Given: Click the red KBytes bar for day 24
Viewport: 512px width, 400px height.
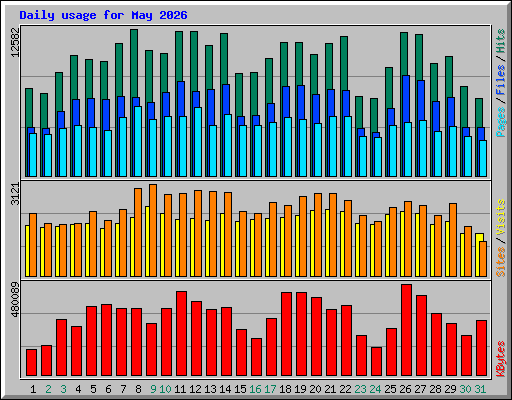Looking at the screenshot, I should tap(376, 362).
